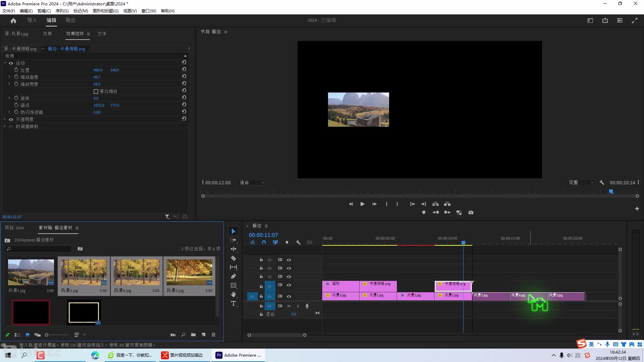Switch to the Effects tab

(x=47, y=34)
